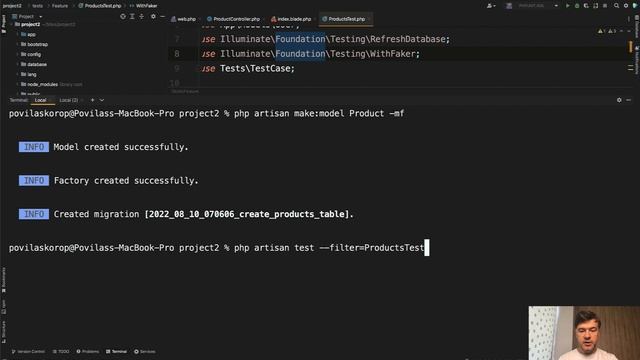The width and height of the screenshot is (640, 360).
Task: Expand all icon in Project panel header
Action: point(132,16)
